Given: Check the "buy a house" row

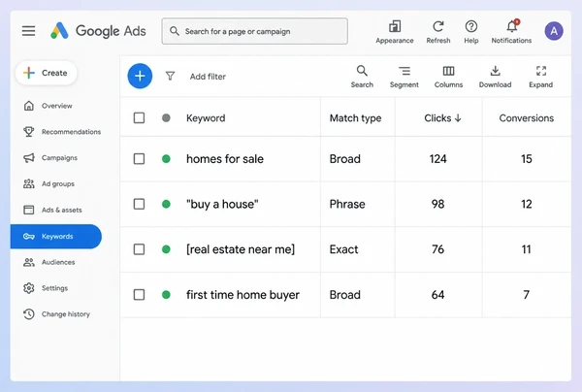Looking at the screenshot, I should tap(139, 204).
